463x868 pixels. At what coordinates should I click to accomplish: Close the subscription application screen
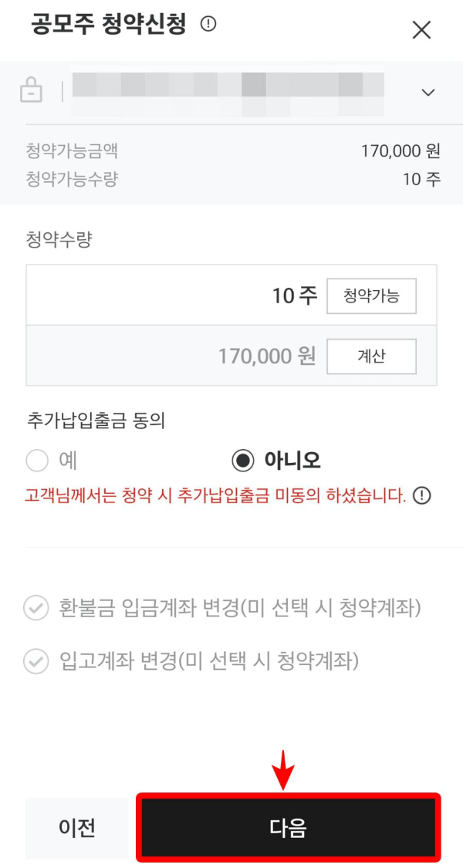(x=421, y=29)
